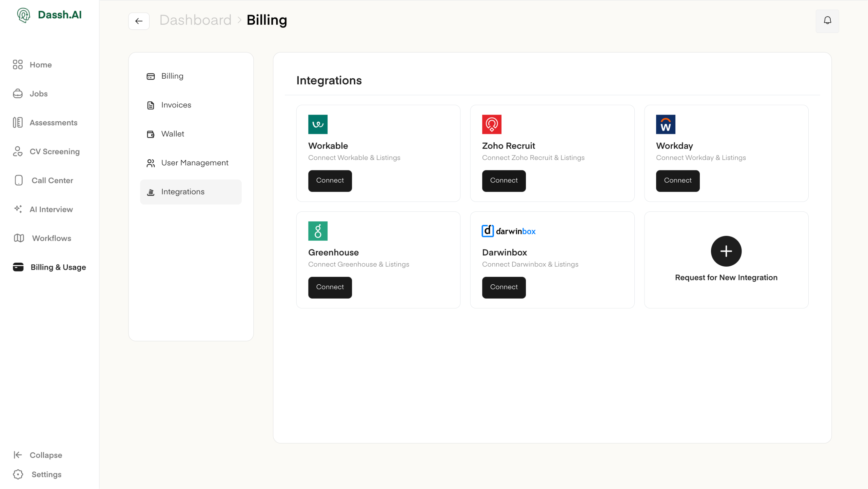868x489 pixels.
Task: Click the notification bell icon
Action: pos(827,21)
